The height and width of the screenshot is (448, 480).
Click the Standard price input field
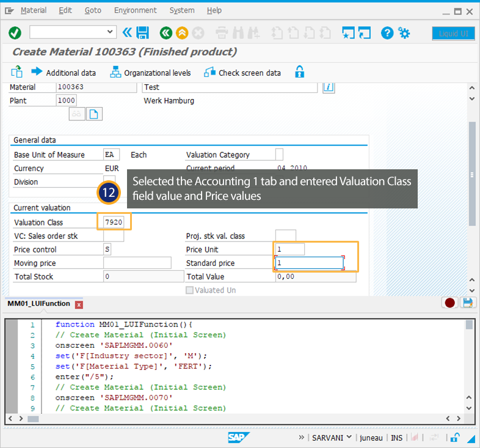[x=310, y=263]
